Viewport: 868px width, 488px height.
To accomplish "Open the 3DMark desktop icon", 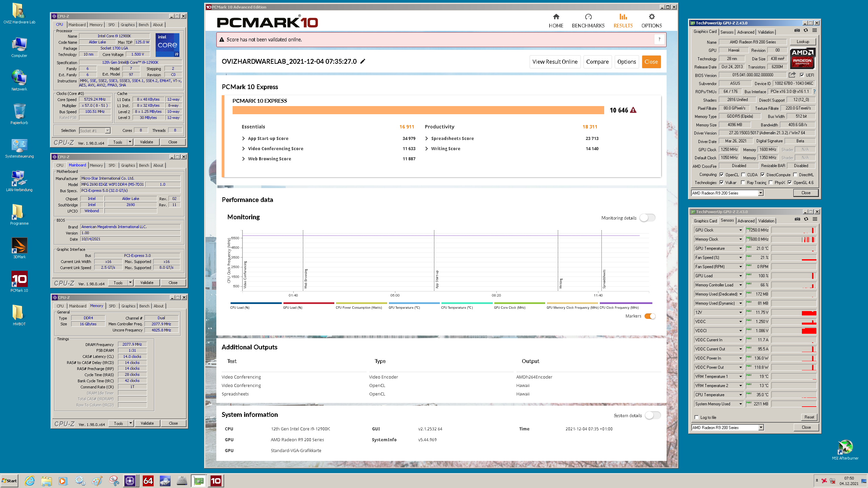I will click(x=19, y=248).
